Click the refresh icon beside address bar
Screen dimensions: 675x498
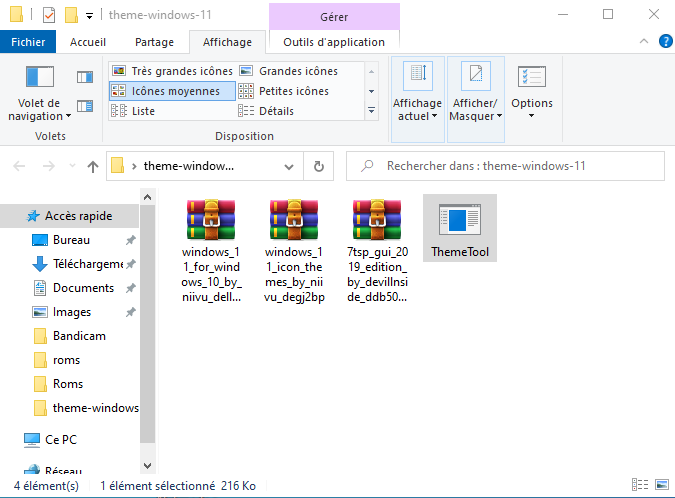point(319,166)
